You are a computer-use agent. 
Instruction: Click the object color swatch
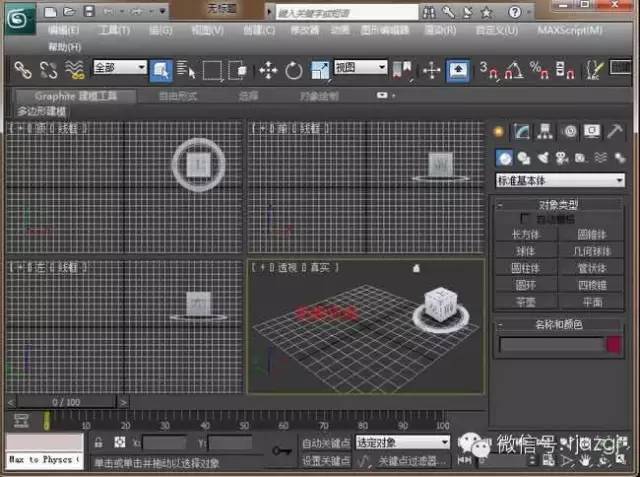tap(613, 345)
